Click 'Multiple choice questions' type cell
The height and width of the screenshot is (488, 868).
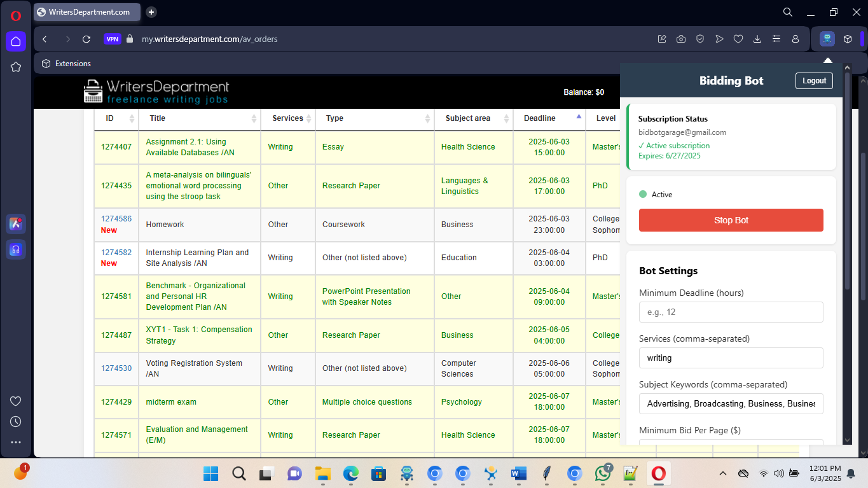[367, 402]
